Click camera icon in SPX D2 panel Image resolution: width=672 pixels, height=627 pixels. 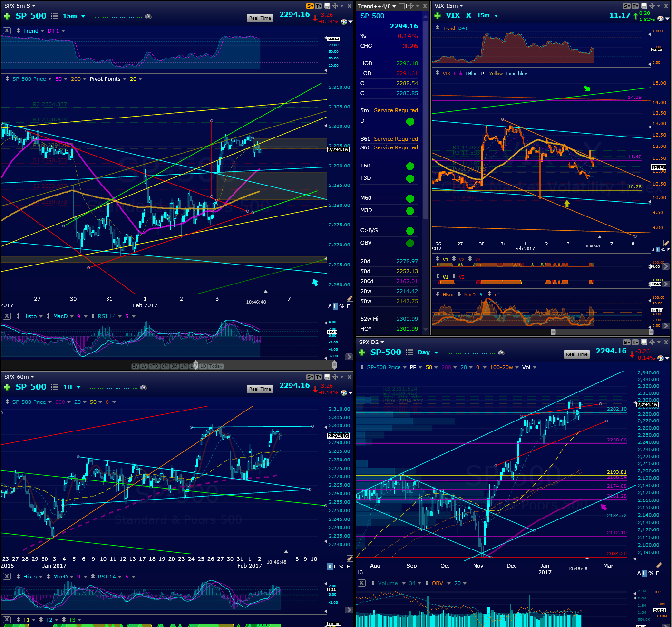coord(501,353)
